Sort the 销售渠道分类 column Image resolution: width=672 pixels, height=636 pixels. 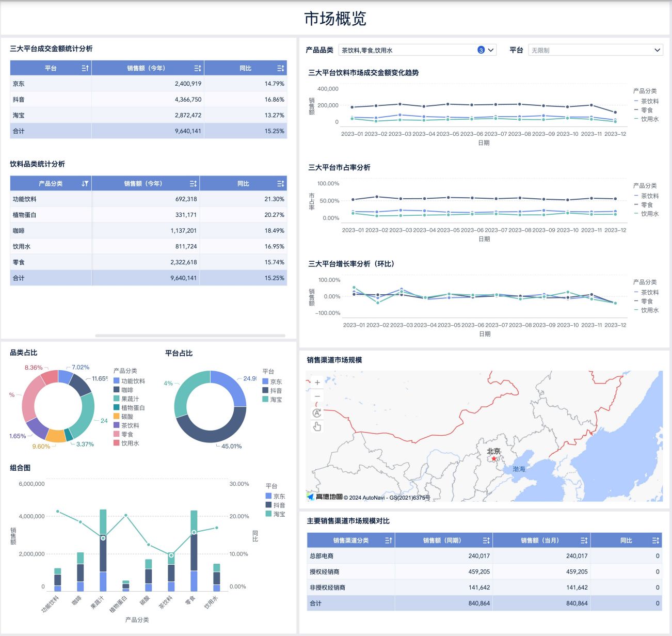[x=389, y=540]
